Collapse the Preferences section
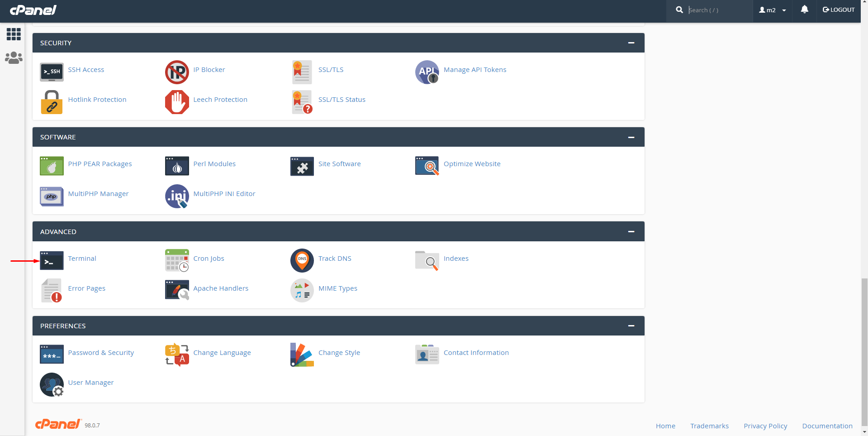This screenshot has height=436, width=868. (x=631, y=326)
